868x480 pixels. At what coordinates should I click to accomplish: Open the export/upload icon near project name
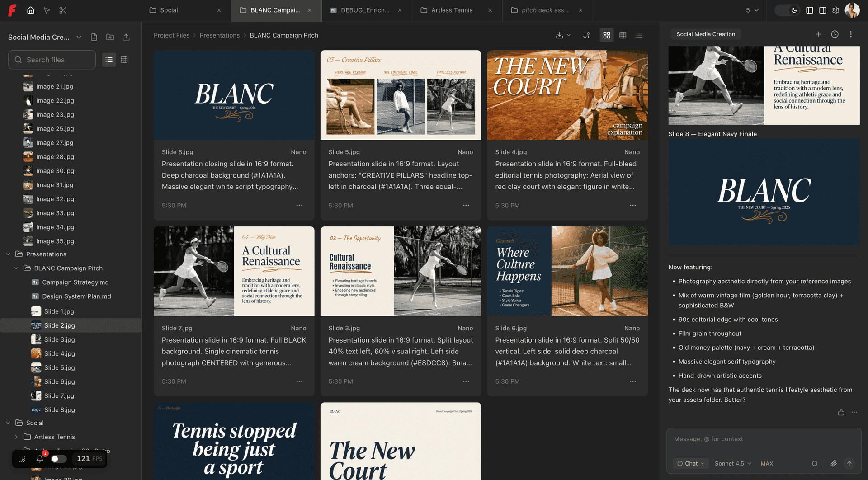[x=126, y=37]
